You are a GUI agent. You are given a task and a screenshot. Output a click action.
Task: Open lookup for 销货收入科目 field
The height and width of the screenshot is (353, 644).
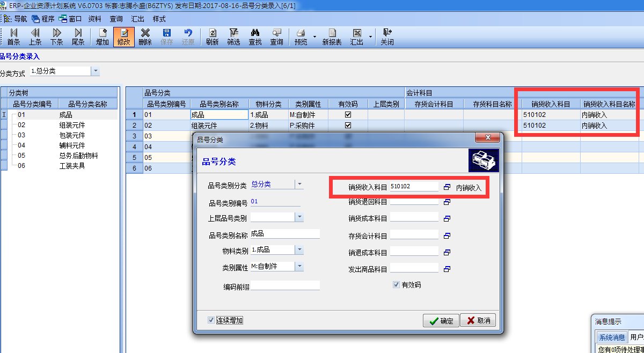[x=447, y=188]
